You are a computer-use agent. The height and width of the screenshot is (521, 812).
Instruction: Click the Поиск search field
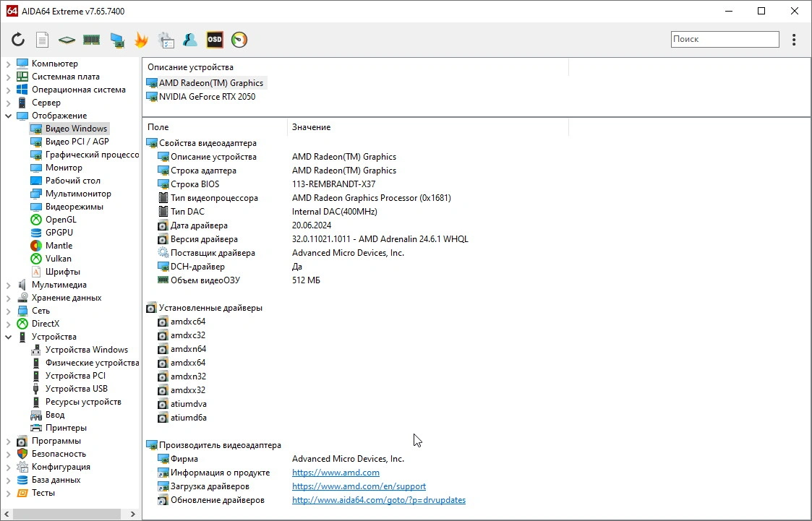point(725,39)
